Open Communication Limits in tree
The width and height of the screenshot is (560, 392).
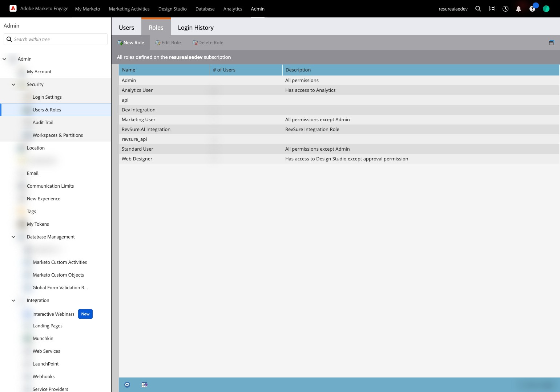click(50, 186)
